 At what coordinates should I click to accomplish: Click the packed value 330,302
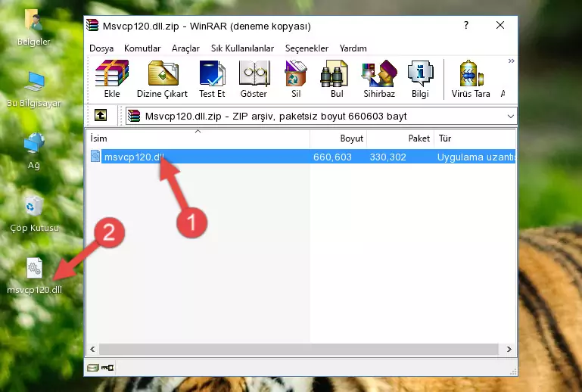387,157
